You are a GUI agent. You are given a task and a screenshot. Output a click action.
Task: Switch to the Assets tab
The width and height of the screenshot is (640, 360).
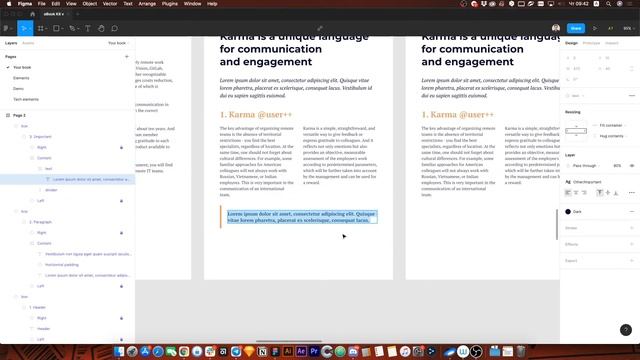28,43
